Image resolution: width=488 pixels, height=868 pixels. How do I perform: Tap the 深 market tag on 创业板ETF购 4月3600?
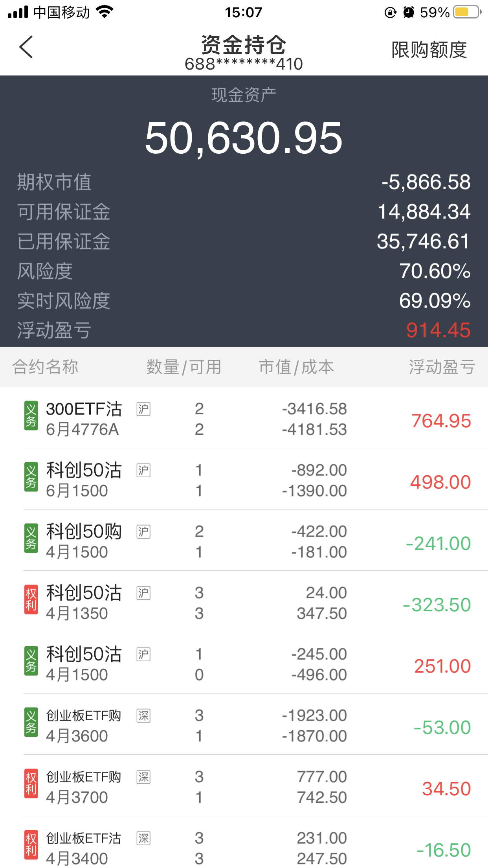click(143, 715)
